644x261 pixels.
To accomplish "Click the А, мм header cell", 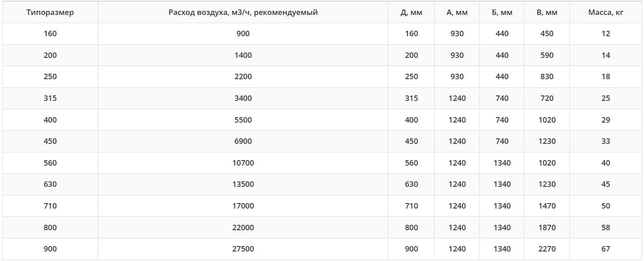I will 457,12.
